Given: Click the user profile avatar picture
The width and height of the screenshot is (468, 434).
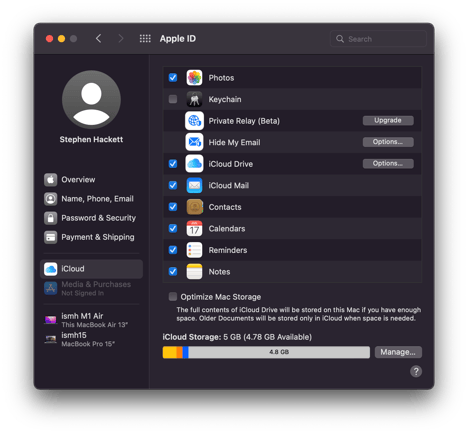Looking at the screenshot, I should pos(91,99).
